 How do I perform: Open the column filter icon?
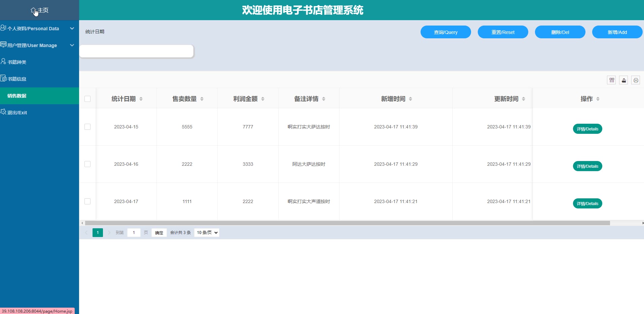pyautogui.click(x=611, y=80)
